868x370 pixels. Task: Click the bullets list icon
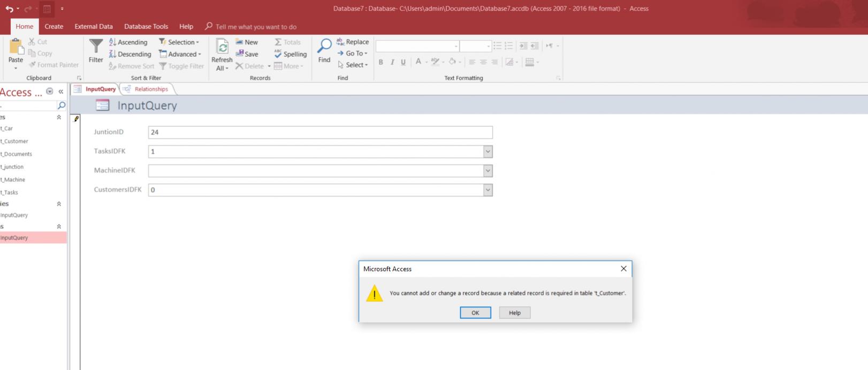pos(497,46)
